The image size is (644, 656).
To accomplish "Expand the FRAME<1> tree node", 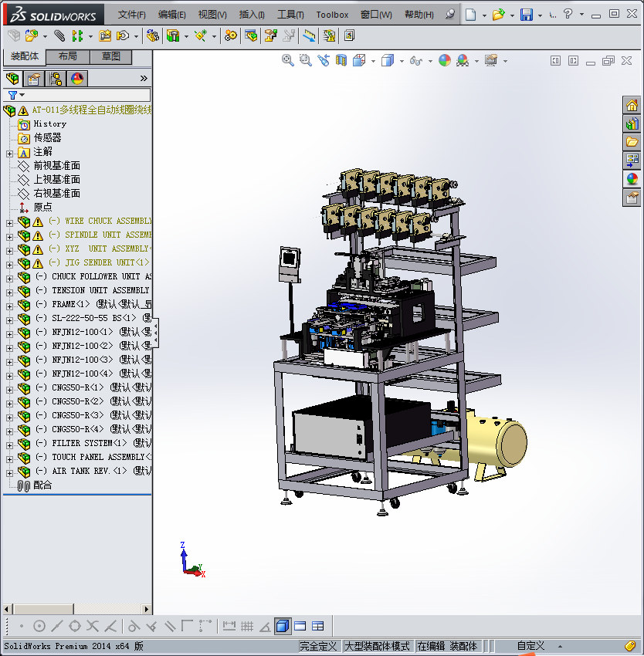I will coord(9,306).
